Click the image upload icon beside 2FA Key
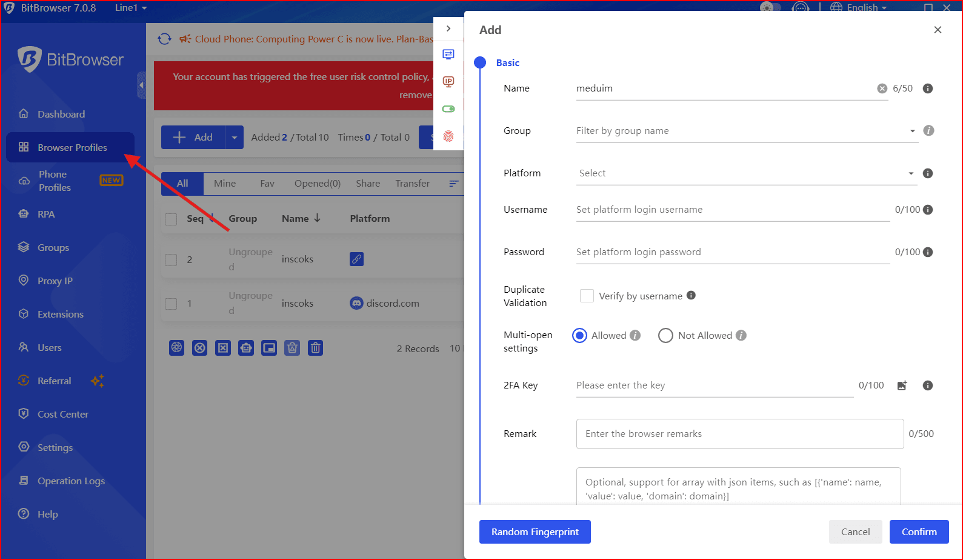This screenshot has height=560, width=963. (902, 385)
